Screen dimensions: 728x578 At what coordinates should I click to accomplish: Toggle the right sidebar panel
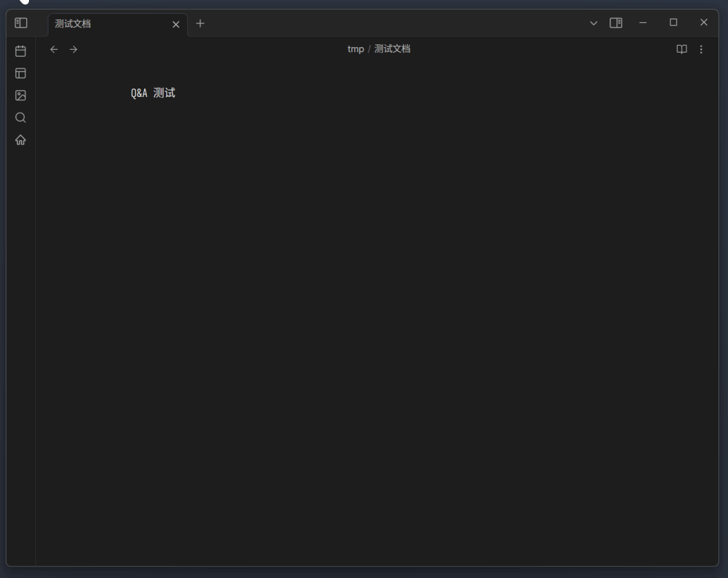(616, 23)
